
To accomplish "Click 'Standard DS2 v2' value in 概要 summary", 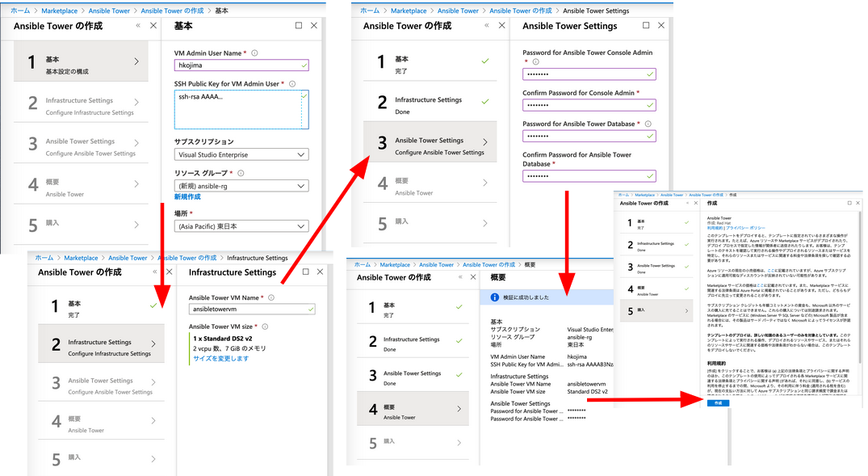I will coord(587,391).
